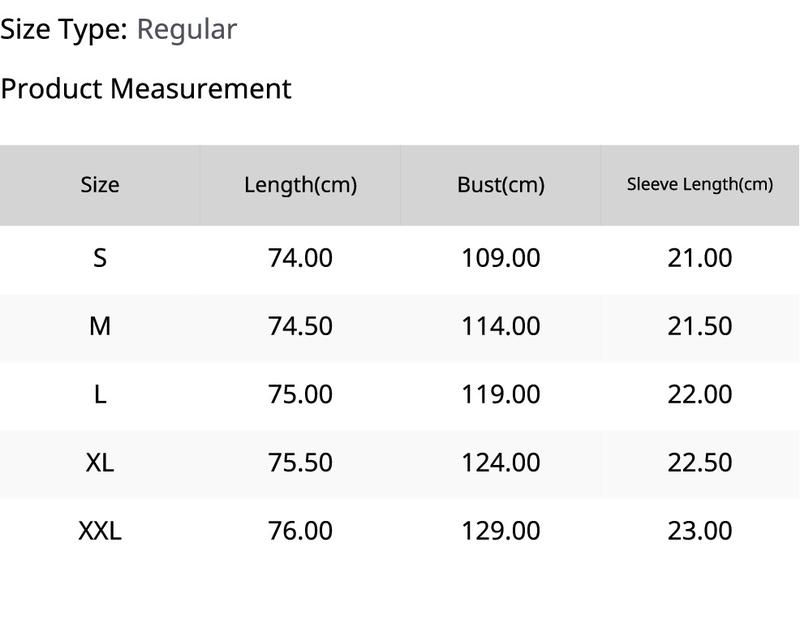Select the L size row label
The image size is (800, 637).
100,394
